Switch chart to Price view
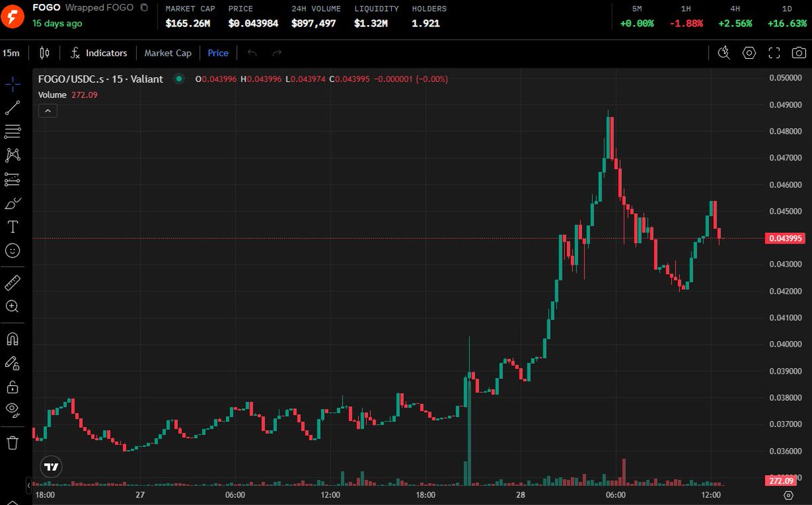 [218, 53]
